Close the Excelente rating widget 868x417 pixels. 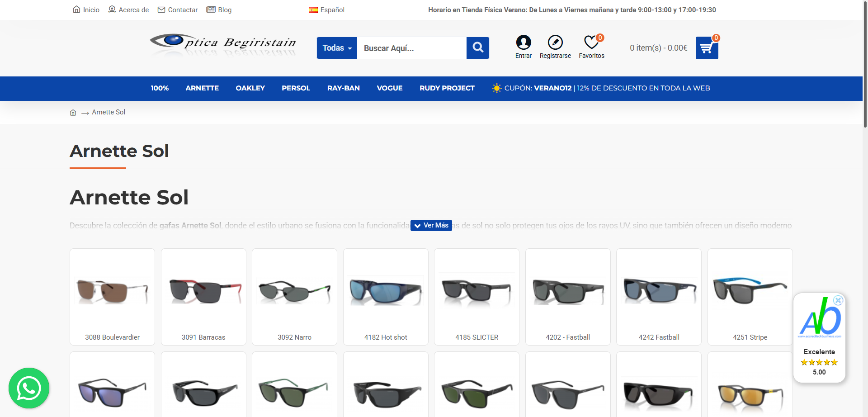click(838, 300)
